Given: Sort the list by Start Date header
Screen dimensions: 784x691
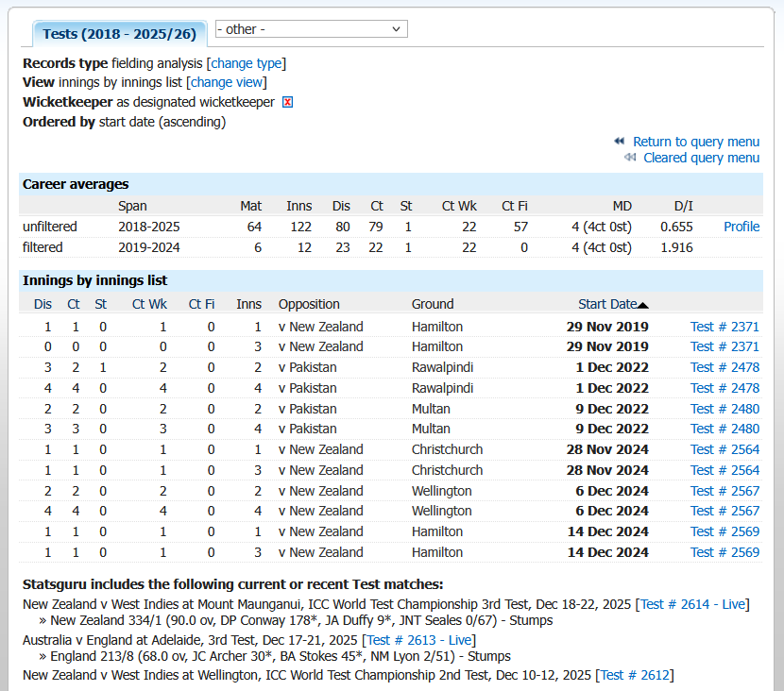Looking at the screenshot, I should pos(607,304).
